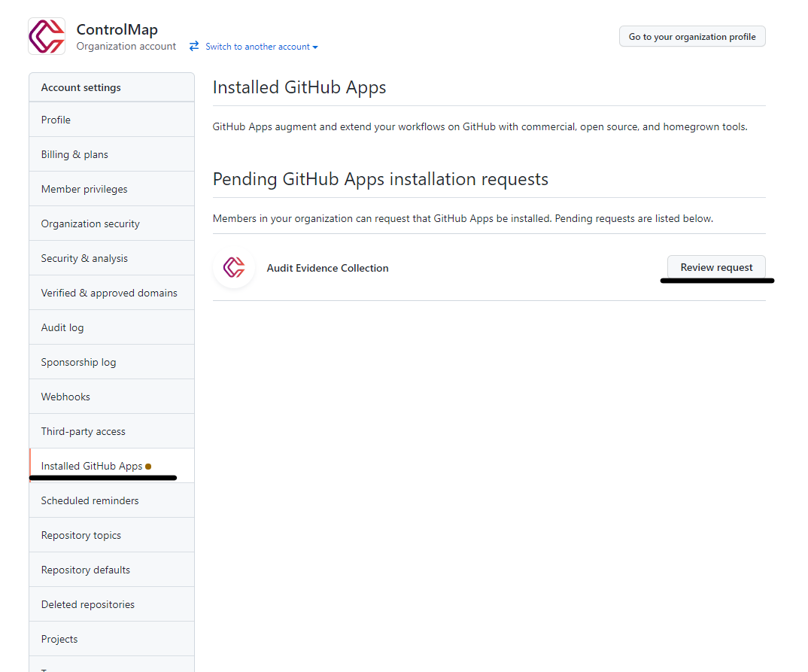
Task: Click the Audit Evidence Collection app name
Action: pyautogui.click(x=327, y=268)
